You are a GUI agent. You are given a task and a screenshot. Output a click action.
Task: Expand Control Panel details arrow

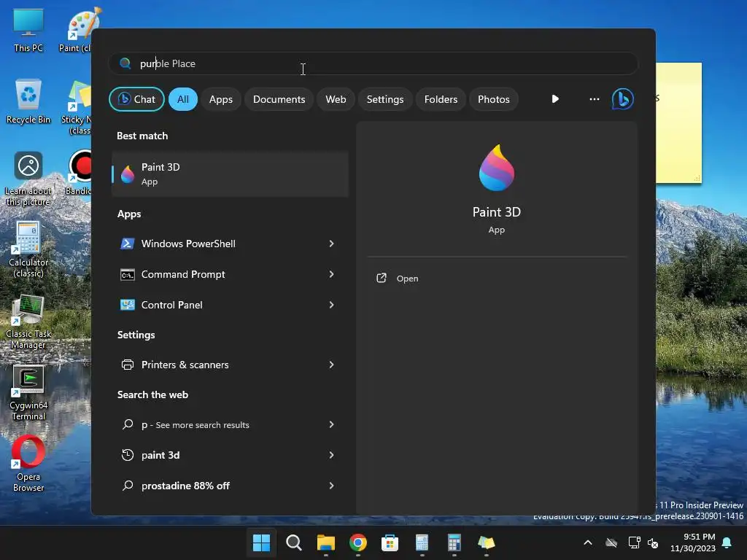pyautogui.click(x=332, y=305)
